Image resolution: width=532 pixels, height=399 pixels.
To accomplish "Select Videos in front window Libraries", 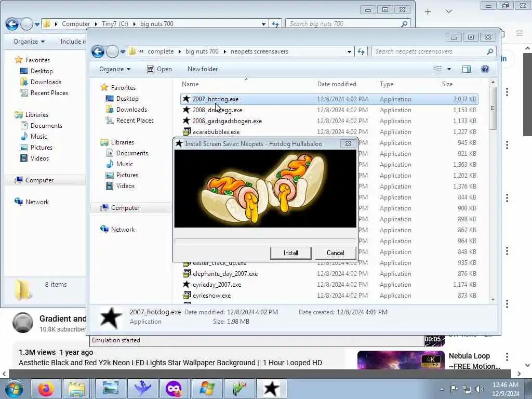I will (125, 185).
